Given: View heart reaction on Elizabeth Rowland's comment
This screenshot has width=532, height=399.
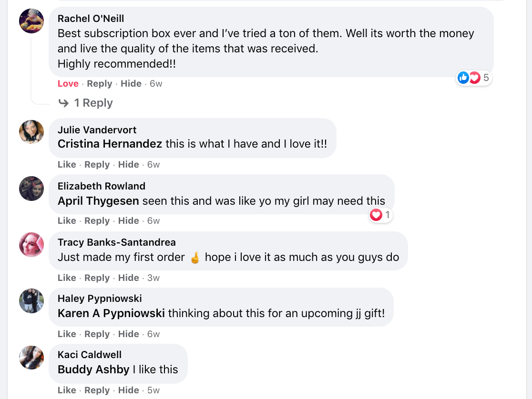Looking at the screenshot, I should 381,215.
